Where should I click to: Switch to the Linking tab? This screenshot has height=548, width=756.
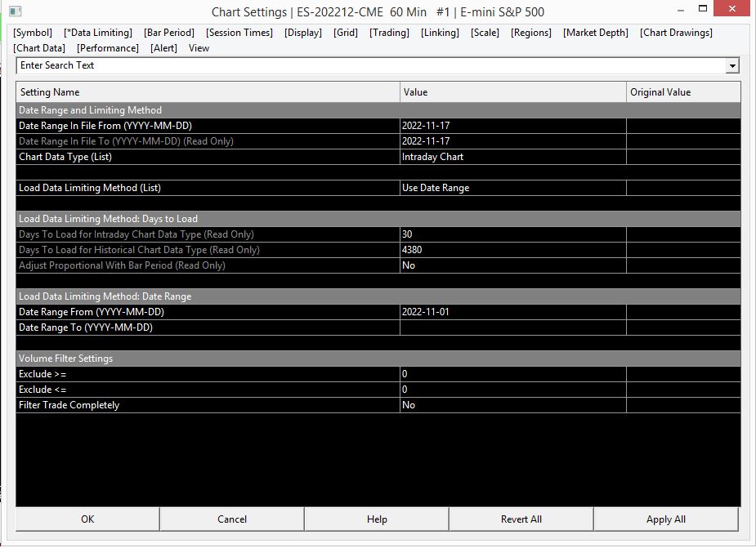pyautogui.click(x=440, y=33)
